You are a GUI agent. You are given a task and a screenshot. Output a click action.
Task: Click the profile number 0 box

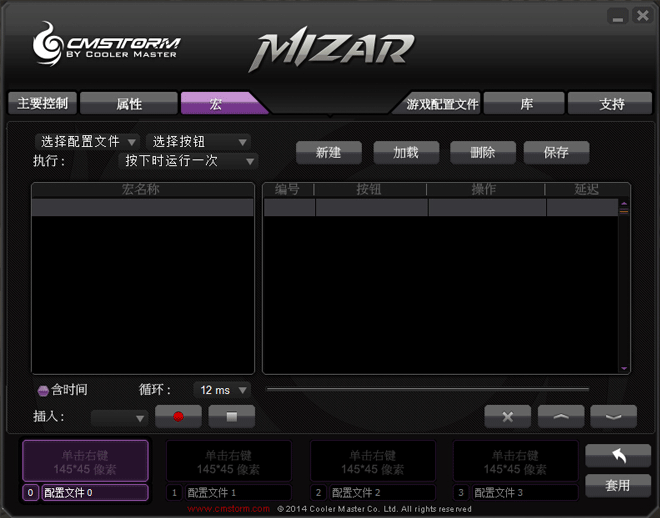point(30,493)
